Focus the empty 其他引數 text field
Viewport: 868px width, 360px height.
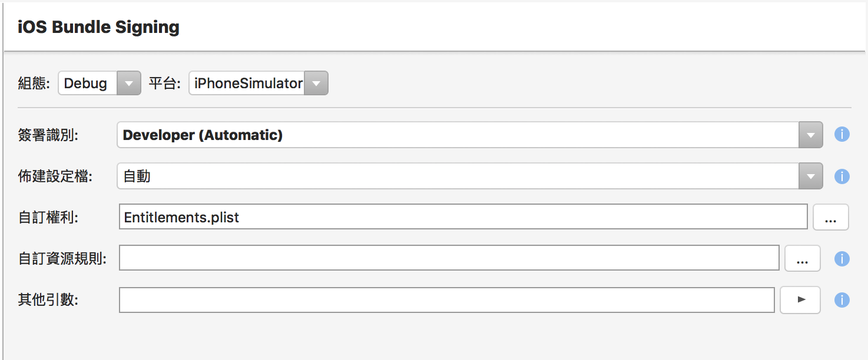pos(447,300)
